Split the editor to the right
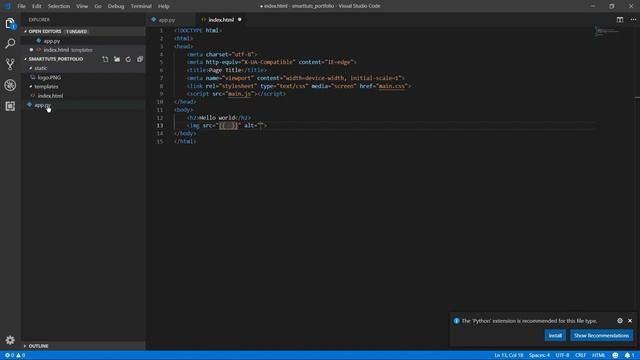The image size is (640, 360). tap(620, 20)
